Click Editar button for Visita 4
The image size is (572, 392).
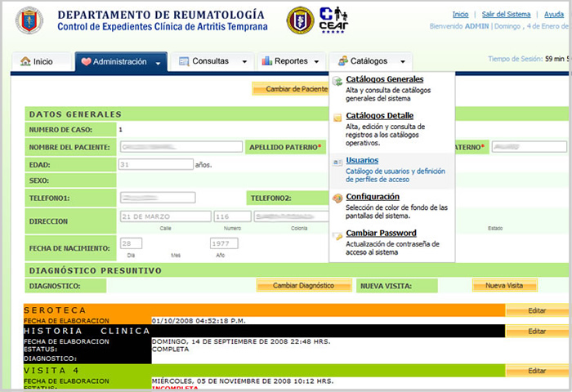537,371
